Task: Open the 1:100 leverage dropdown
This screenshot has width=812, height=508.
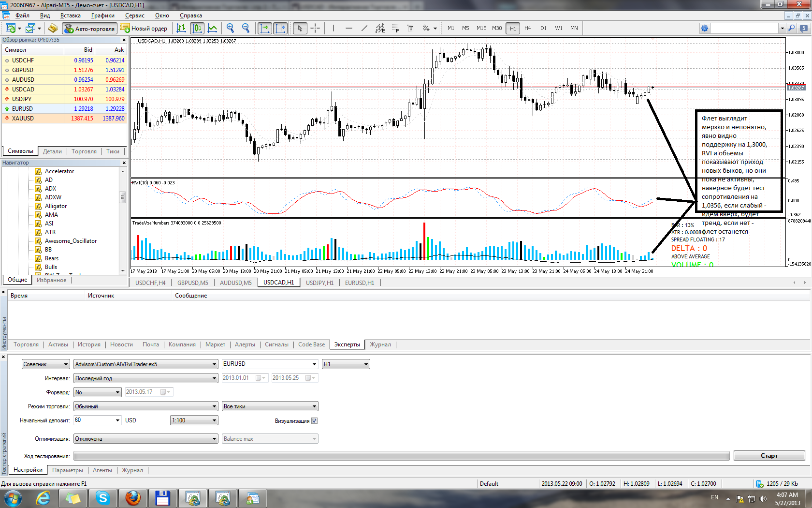Action: point(194,420)
